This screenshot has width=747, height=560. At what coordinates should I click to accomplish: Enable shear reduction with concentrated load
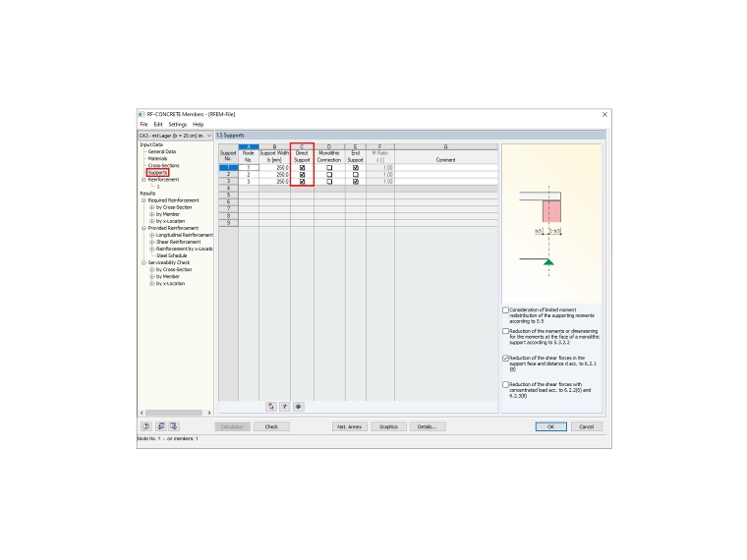[506, 384]
